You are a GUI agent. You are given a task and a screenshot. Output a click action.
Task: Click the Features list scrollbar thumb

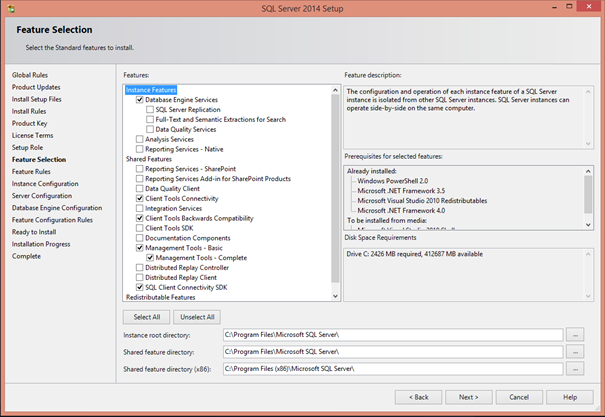coord(335,188)
